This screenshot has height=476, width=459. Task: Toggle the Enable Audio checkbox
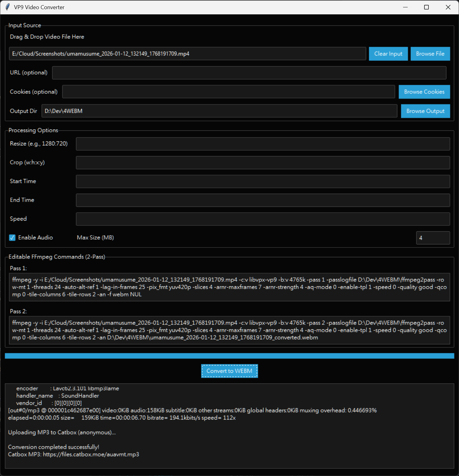pyautogui.click(x=12, y=237)
